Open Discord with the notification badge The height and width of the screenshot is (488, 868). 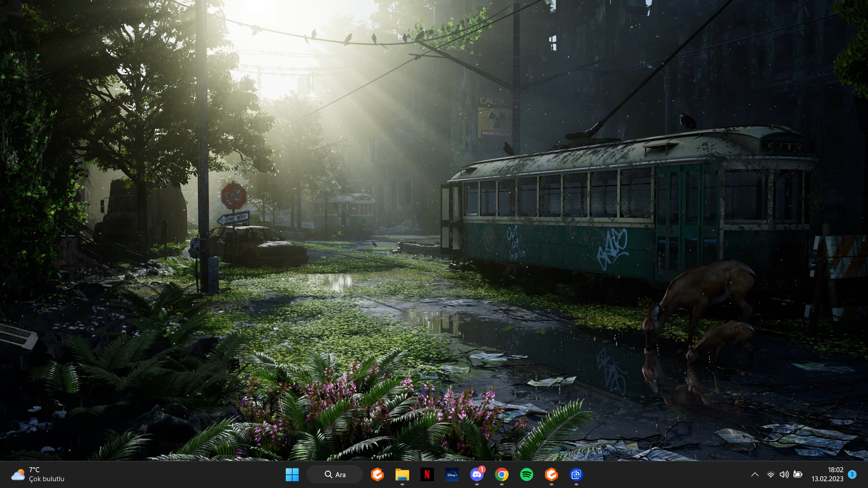click(x=476, y=474)
